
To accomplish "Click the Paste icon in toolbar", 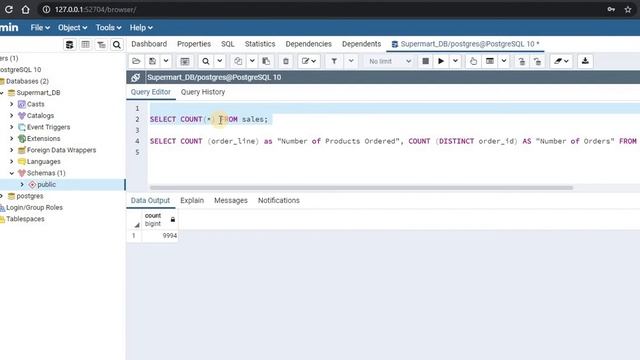I will (x=266, y=61).
